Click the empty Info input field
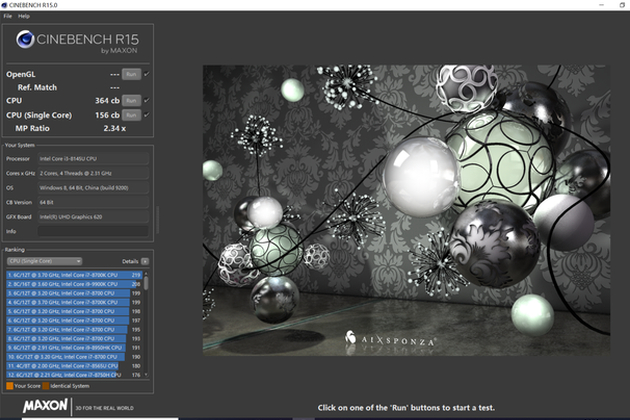The image size is (630, 420). [x=93, y=231]
